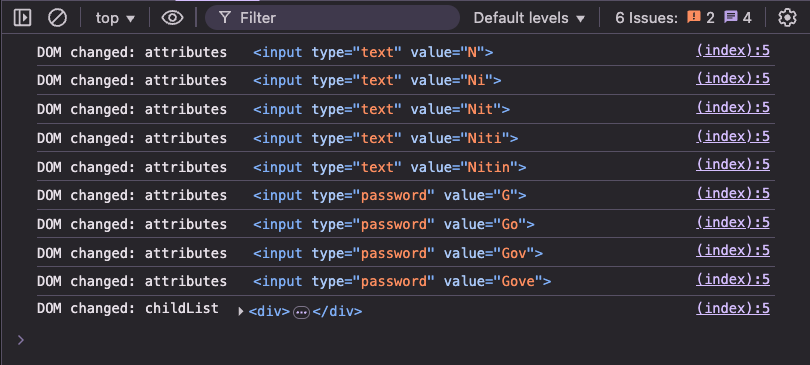Expand the div ellipsis badge
The image size is (810, 365).
coord(301,312)
